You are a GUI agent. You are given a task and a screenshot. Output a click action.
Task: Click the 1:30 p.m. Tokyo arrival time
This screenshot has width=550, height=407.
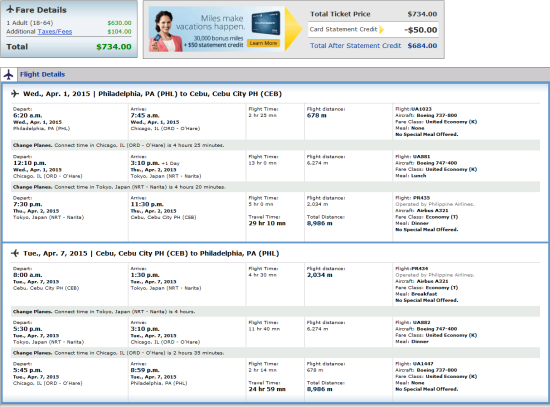coord(145,275)
